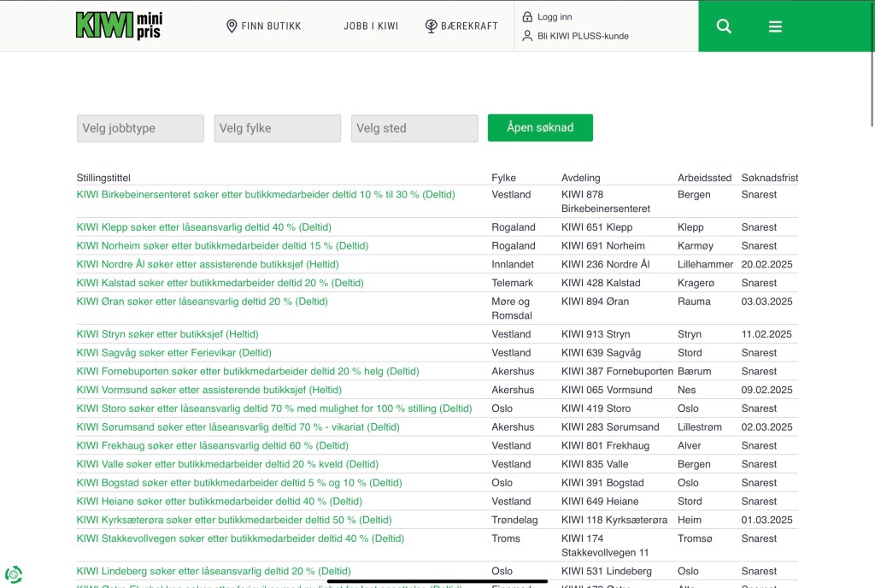Viewport: 875px width, 588px height.
Task: Open KIWI Klepp låseansvarlig job listing
Action: click(x=203, y=227)
